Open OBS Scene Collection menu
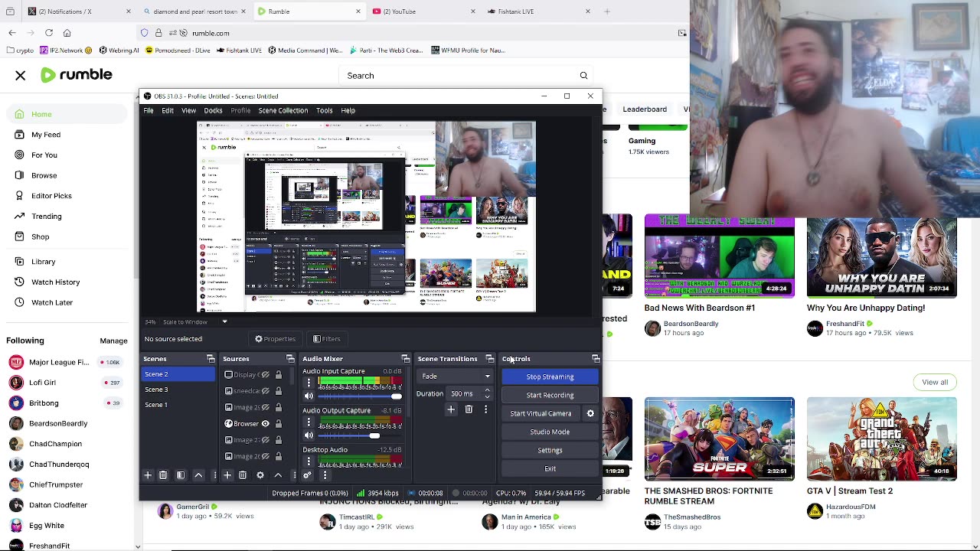The image size is (980, 551). point(283,110)
